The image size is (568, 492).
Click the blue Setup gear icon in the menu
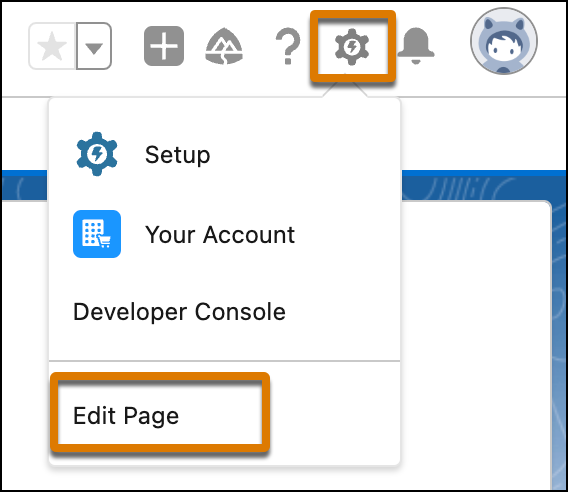(97, 154)
